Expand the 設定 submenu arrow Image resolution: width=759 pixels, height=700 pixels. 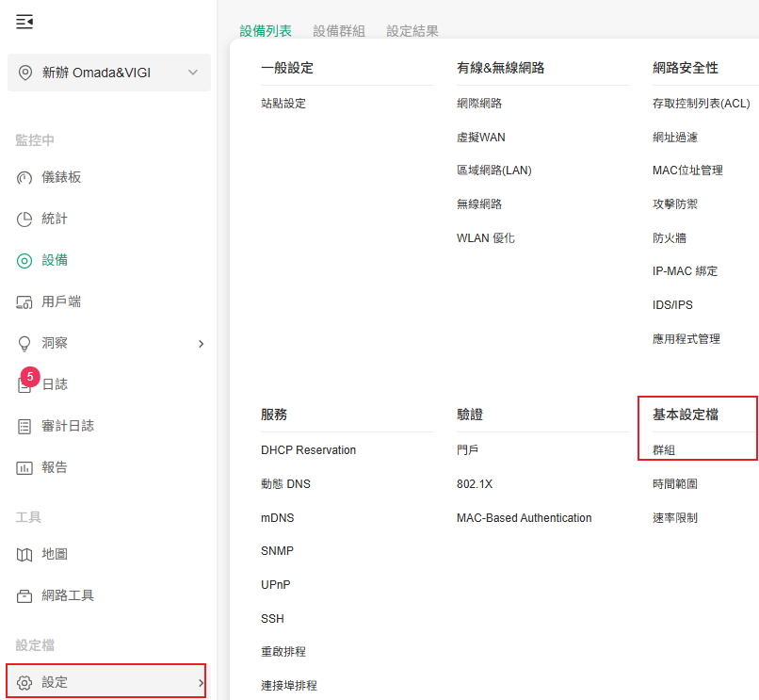coord(201,682)
